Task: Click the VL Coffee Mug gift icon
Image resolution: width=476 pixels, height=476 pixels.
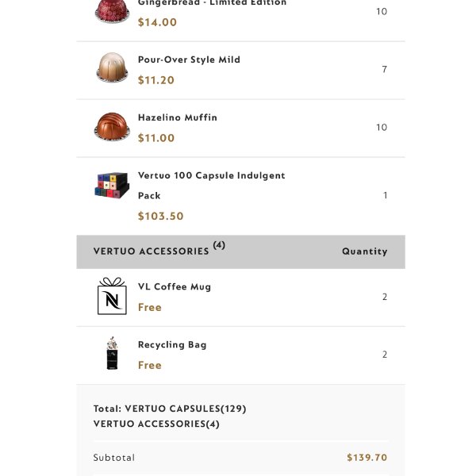Action: [x=112, y=296]
